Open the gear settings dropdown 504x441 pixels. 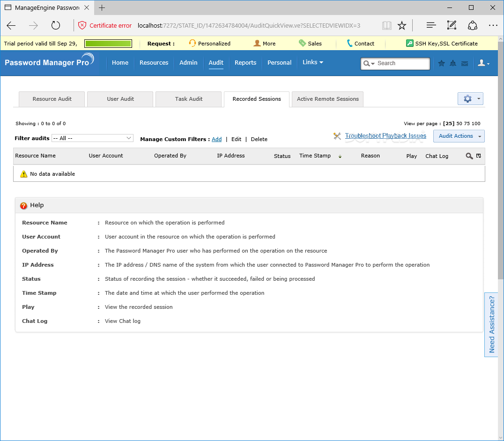tap(470, 99)
